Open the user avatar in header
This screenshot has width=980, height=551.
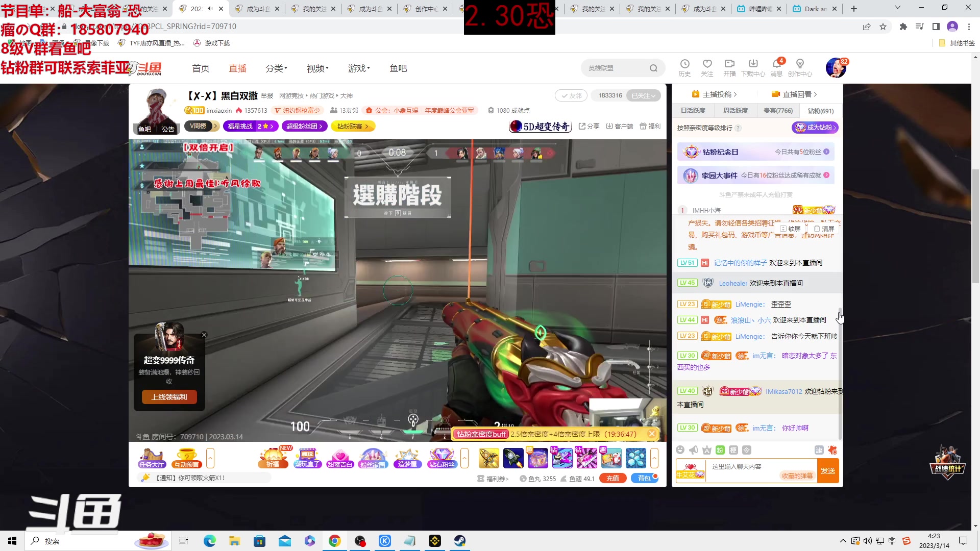(836, 67)
